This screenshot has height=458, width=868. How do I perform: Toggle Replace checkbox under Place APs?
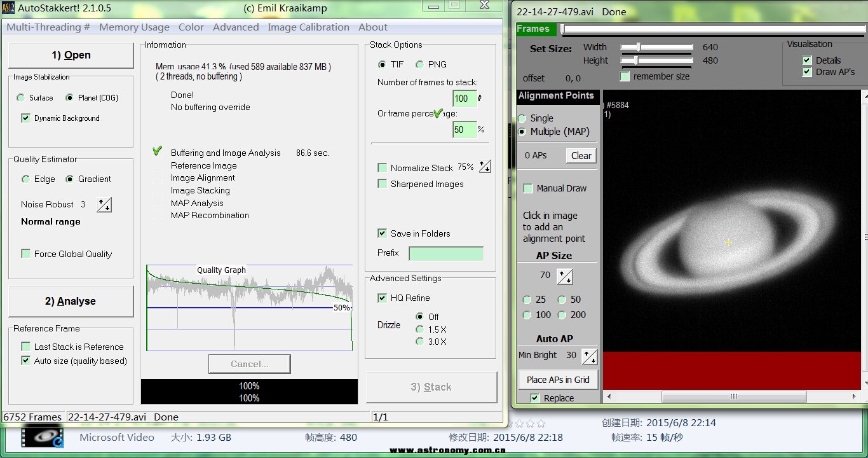pos(535,398)
